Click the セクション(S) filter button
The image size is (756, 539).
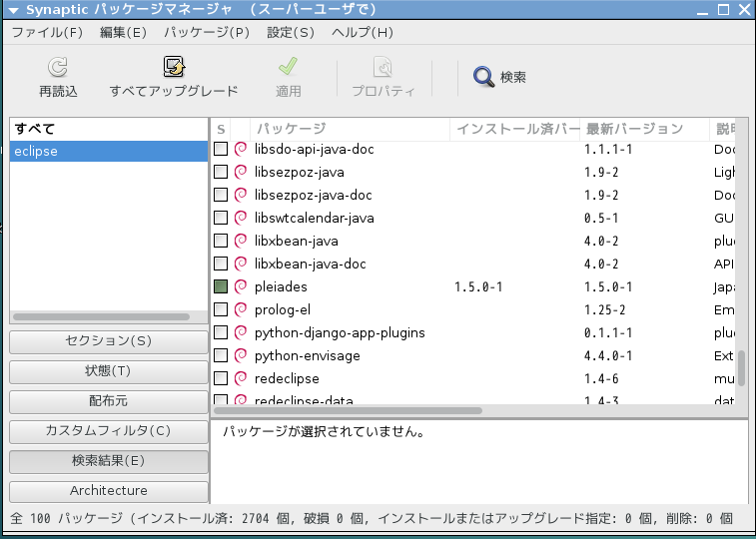click(x=109, y=341)
